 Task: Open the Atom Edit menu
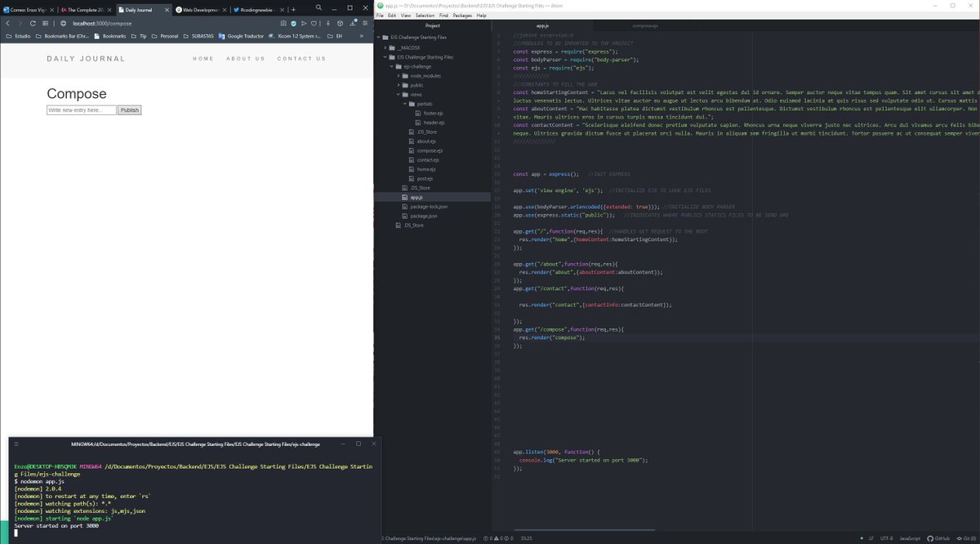click(x=392, y=16)
